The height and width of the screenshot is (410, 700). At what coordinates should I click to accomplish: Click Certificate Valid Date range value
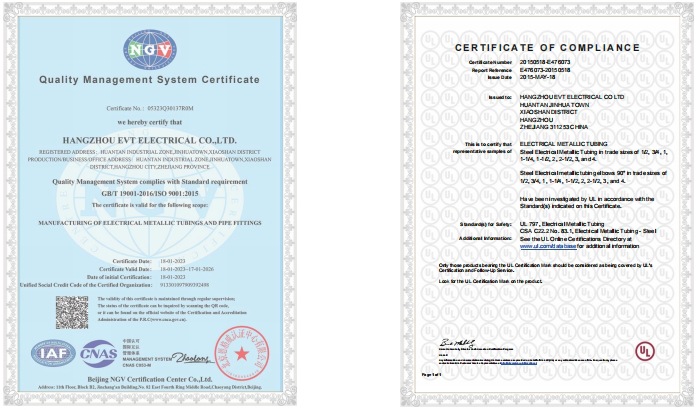187,269
